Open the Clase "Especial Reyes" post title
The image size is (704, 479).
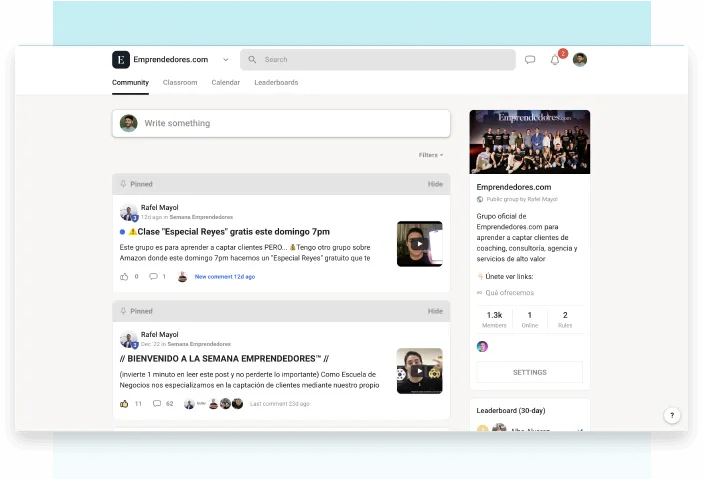coord(233,232)
